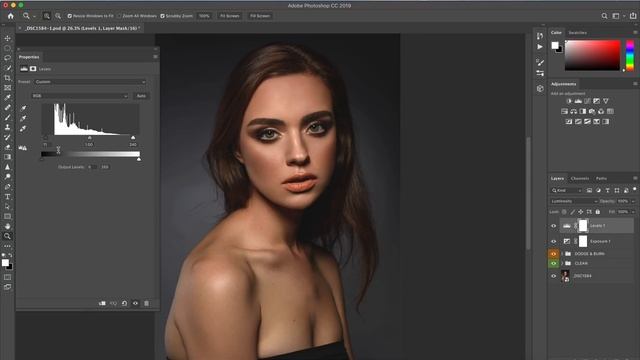
Task: Expand the DODGE & BURN group
Action: [562, 254]
